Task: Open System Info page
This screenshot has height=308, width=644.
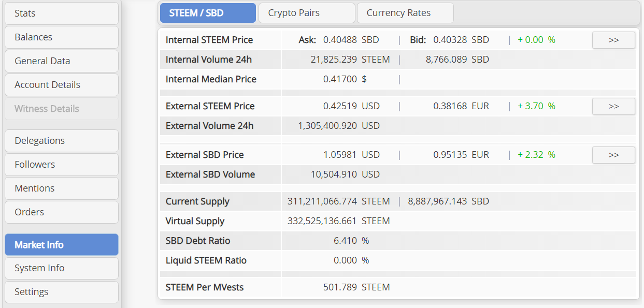Action: 62,268
